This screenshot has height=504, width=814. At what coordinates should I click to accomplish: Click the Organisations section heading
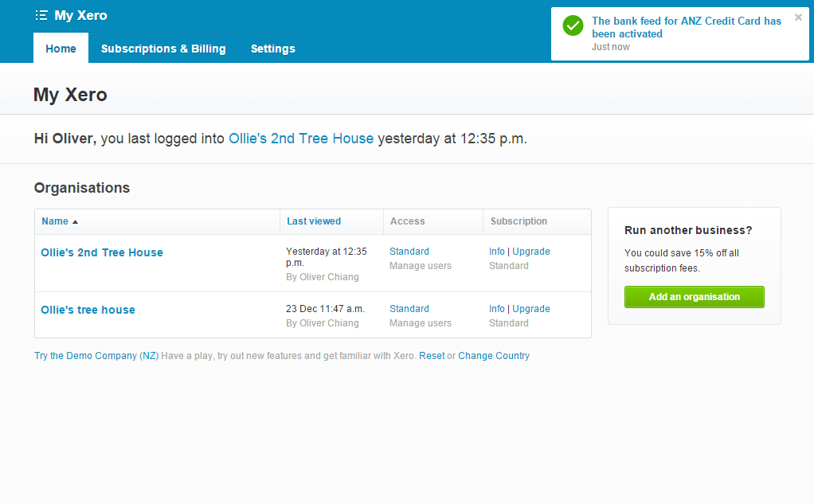pyautogui.click(x=82, y=188)
